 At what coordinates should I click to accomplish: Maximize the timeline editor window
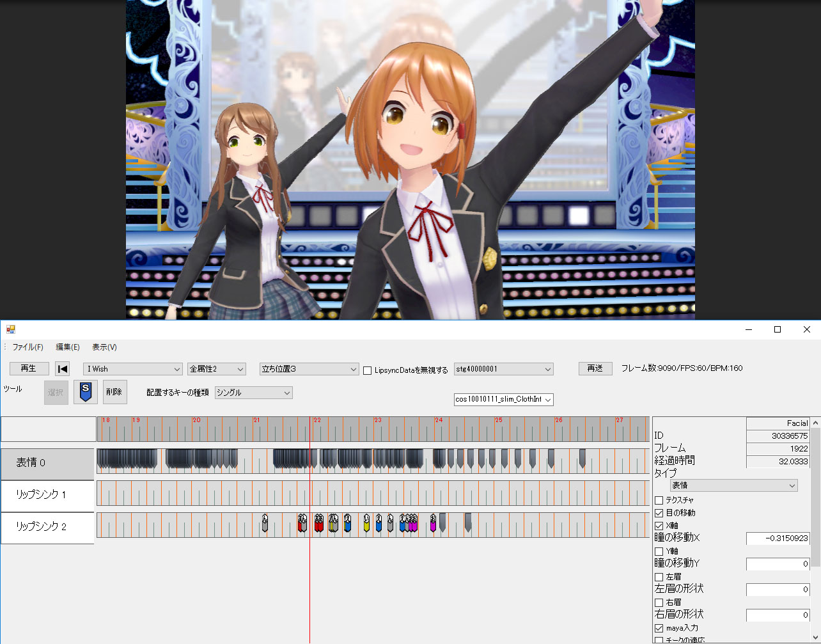tap(778, 329)
